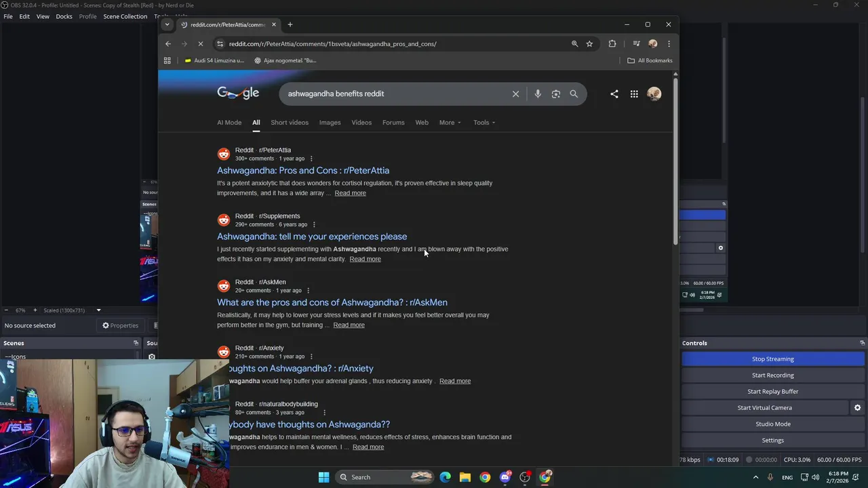Open virtual camera settings gear in OBS
Viewport: 868px width, 488px height.
click(857, 408)
